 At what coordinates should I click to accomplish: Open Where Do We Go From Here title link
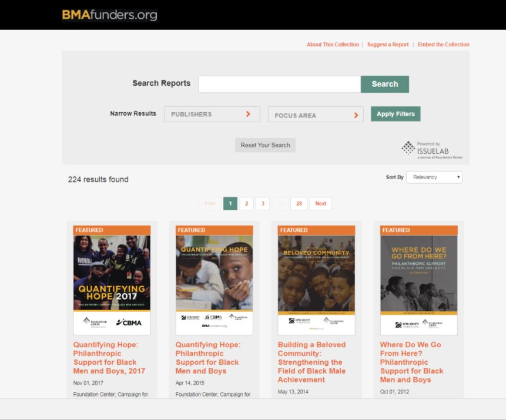click(412, 362)
